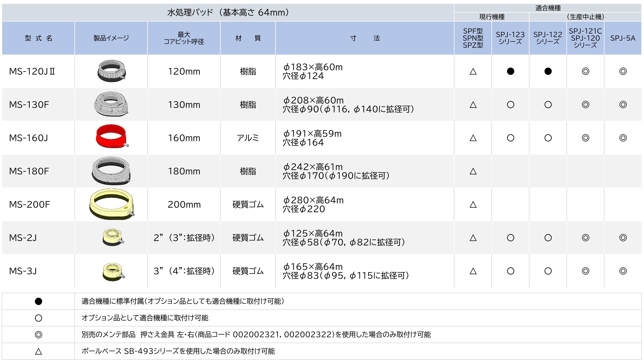
Task: Click the MS-180F product image
Action: click(111, 171)
